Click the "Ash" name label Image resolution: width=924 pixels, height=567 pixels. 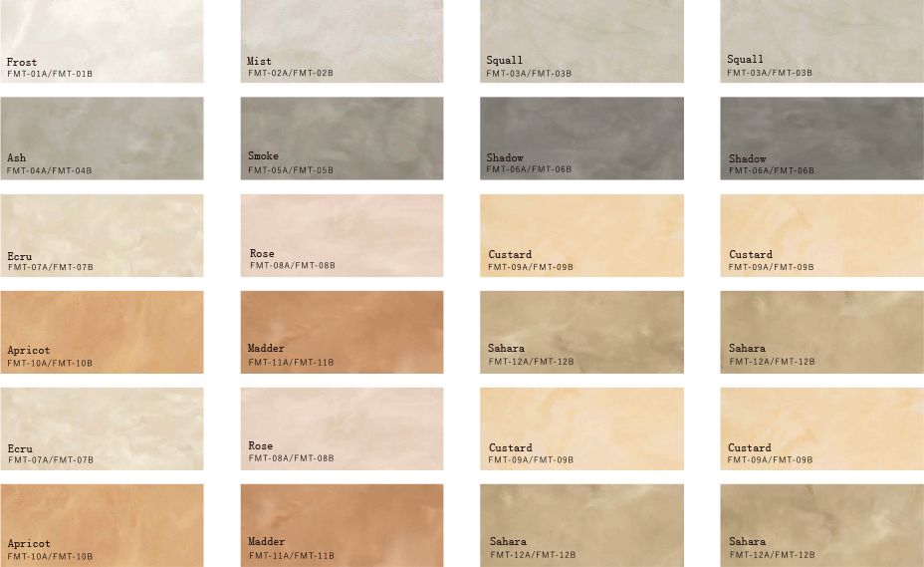(x=17, y=157)
